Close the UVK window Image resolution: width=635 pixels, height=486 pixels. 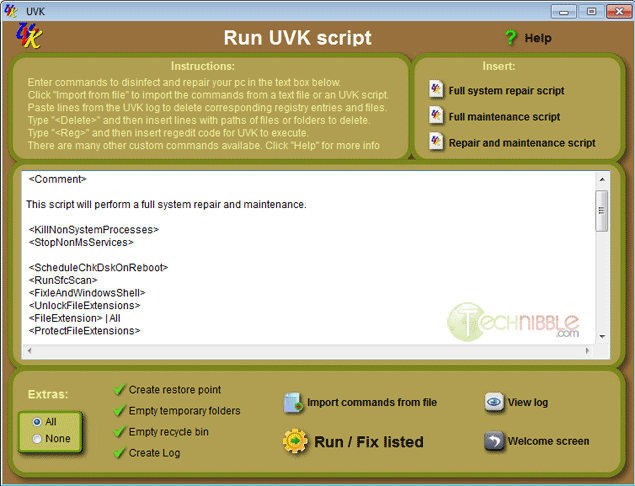pyautogui.click(x=619, y=11)
